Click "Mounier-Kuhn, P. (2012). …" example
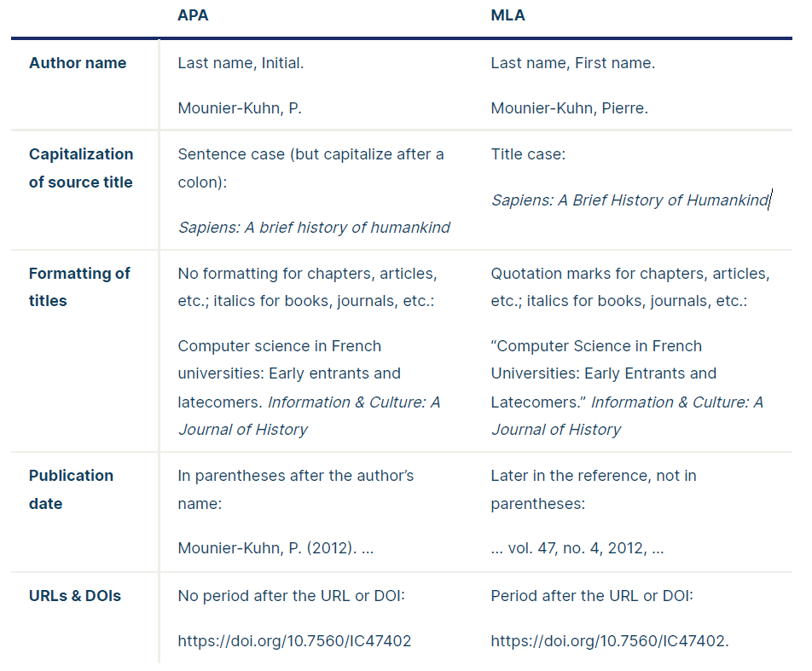The height and width of the screenshot is (671, 812). pyautogui.click(x=275, y=548)
